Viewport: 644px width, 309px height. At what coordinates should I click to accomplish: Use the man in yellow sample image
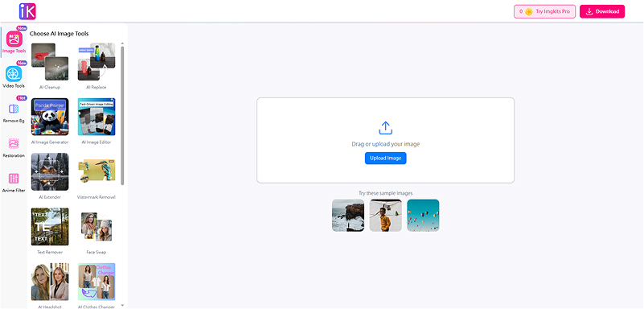point(386,216)
